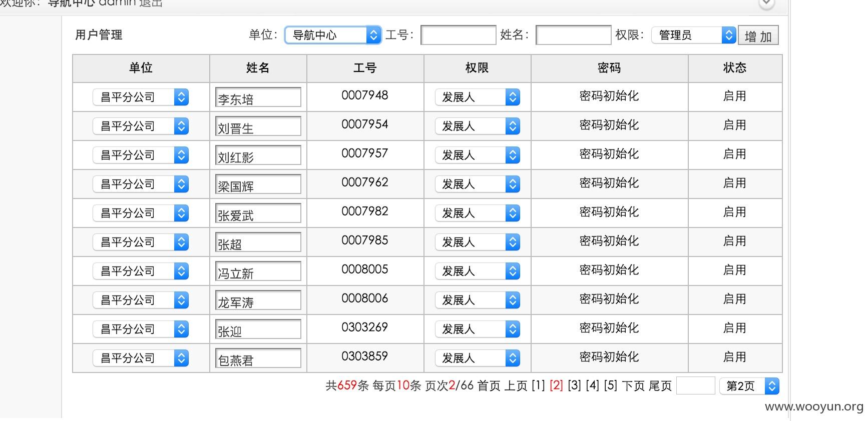Click the name field containing 冯立新
Viewport: 868px width, 421px height.
[x=258, y=271]
